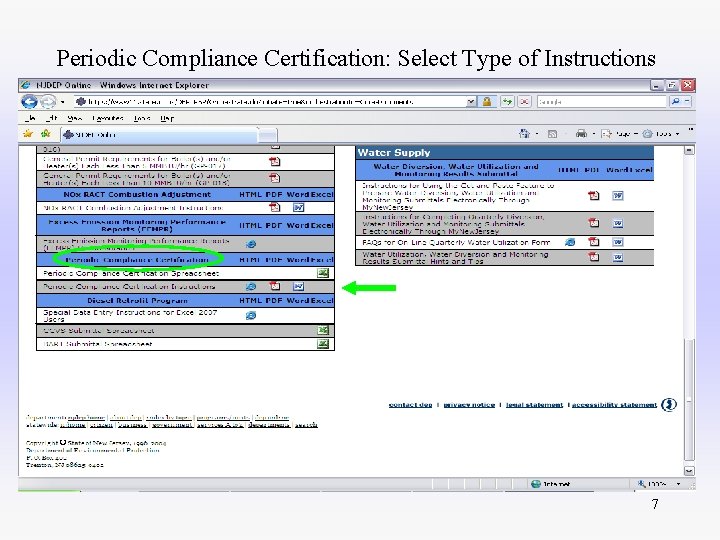Click the search magnifier button
The image size is (720, 540).
(x=675, y=101)
